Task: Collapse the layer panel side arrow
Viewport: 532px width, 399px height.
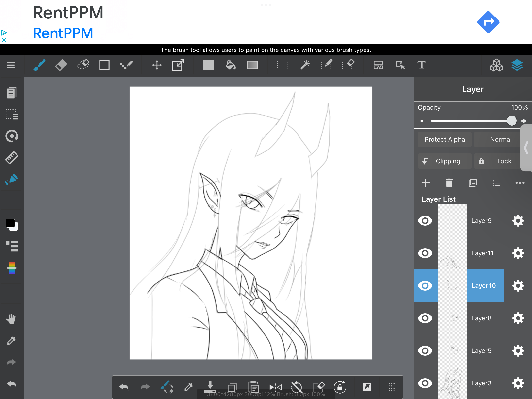Action: [x=526, y=148]
